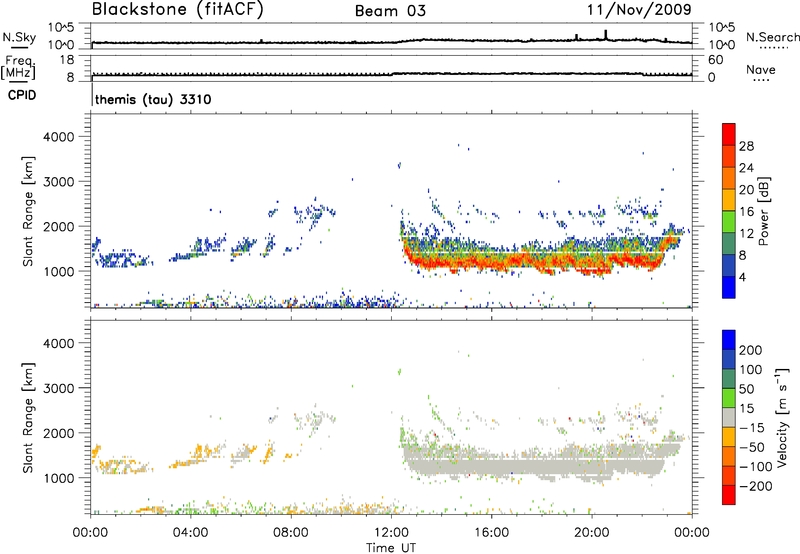800x554 pixels.
Task: Click the '28' power colorbar value
Action: coord(746,146)
